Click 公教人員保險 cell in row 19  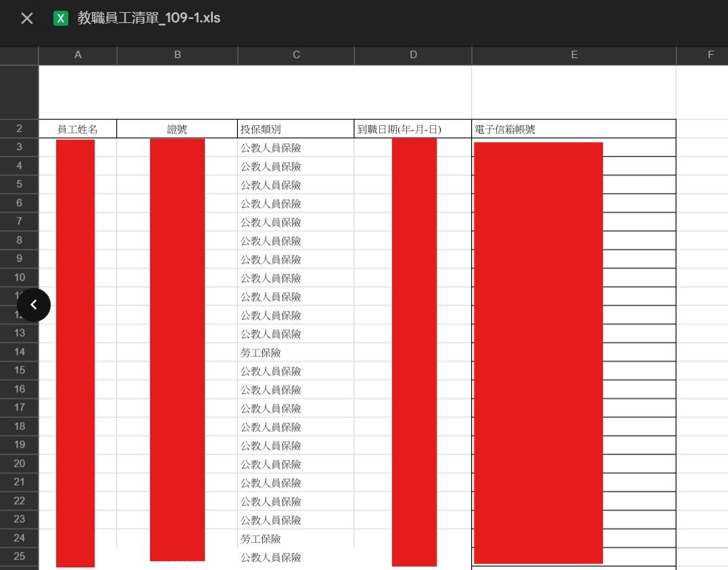tap(296, 446)
